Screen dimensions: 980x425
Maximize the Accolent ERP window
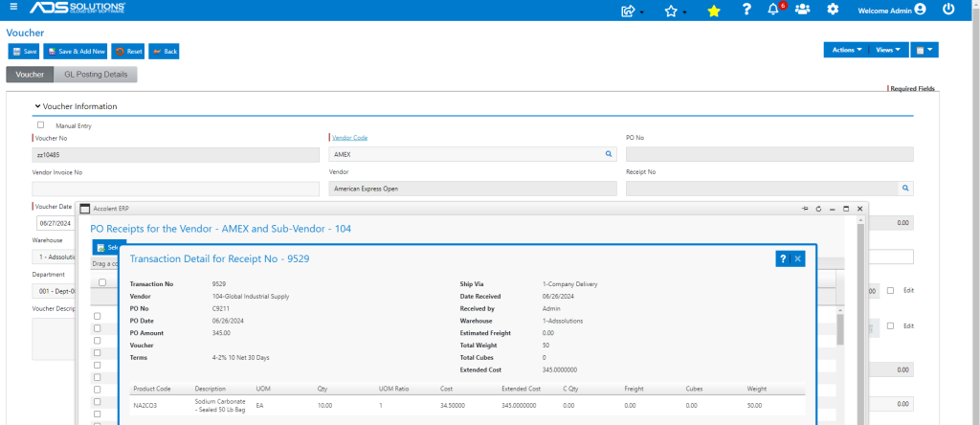(x=846, y=208)
